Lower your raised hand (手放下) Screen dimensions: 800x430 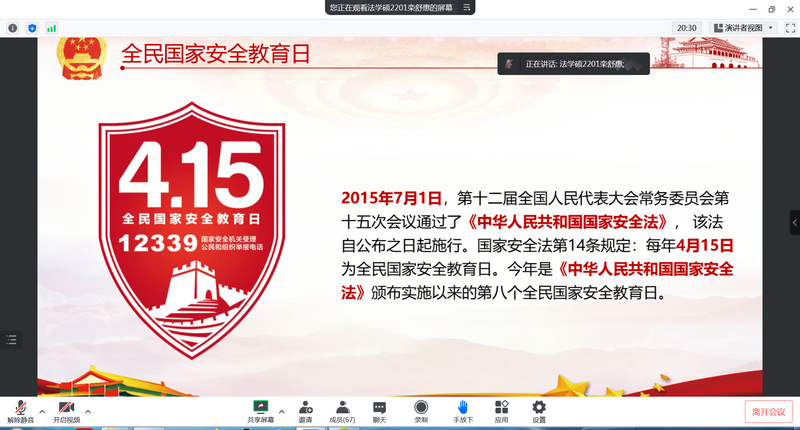[463, 410]
